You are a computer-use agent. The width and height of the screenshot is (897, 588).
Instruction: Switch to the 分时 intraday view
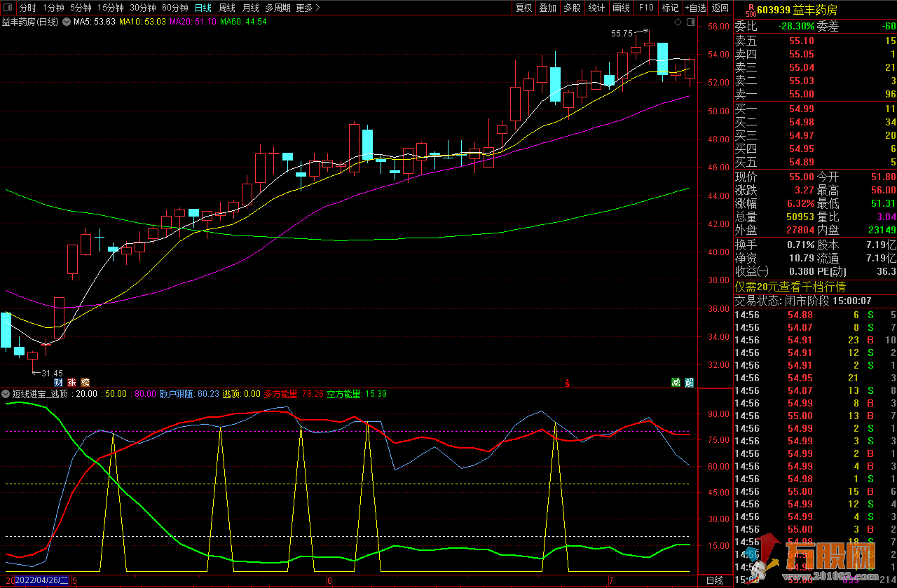click(x=27, y=8)
